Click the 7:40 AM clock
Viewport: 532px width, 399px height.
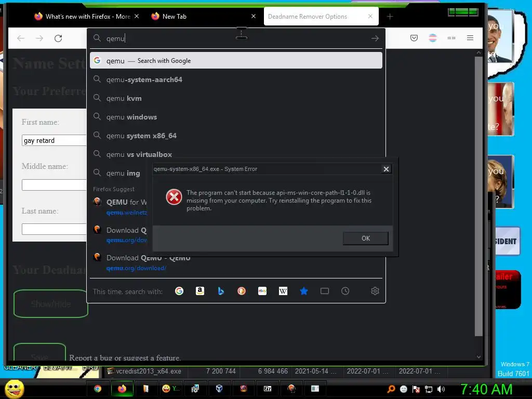(x=486, y=389)
